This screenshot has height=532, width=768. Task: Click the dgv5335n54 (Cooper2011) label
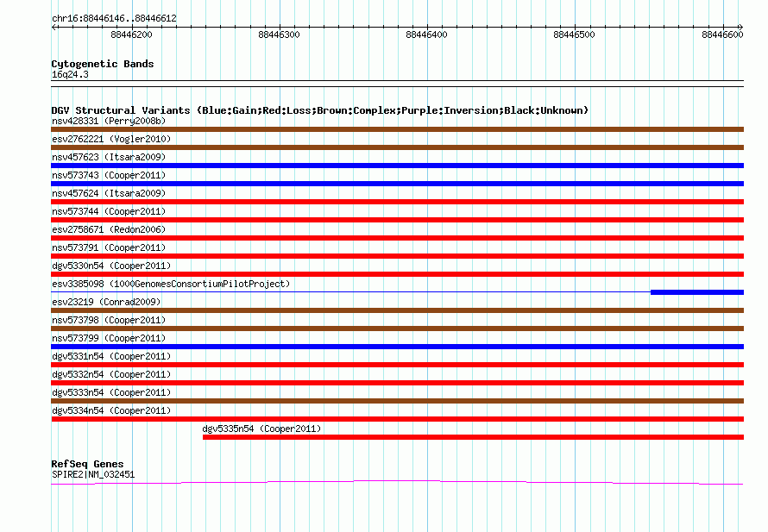261,429
